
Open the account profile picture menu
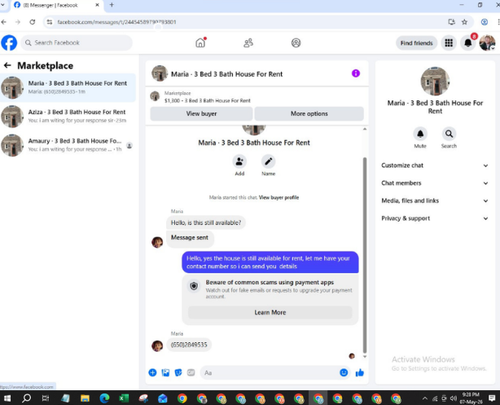487,43
